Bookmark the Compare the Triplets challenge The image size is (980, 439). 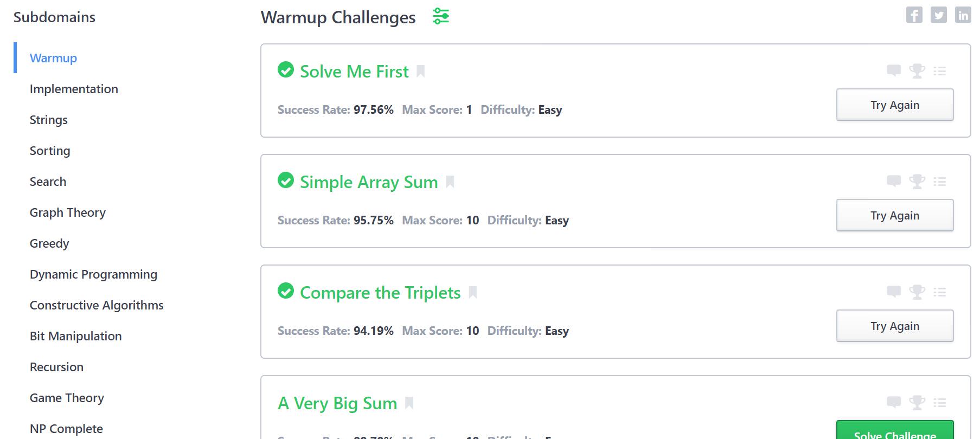point(473,292)
